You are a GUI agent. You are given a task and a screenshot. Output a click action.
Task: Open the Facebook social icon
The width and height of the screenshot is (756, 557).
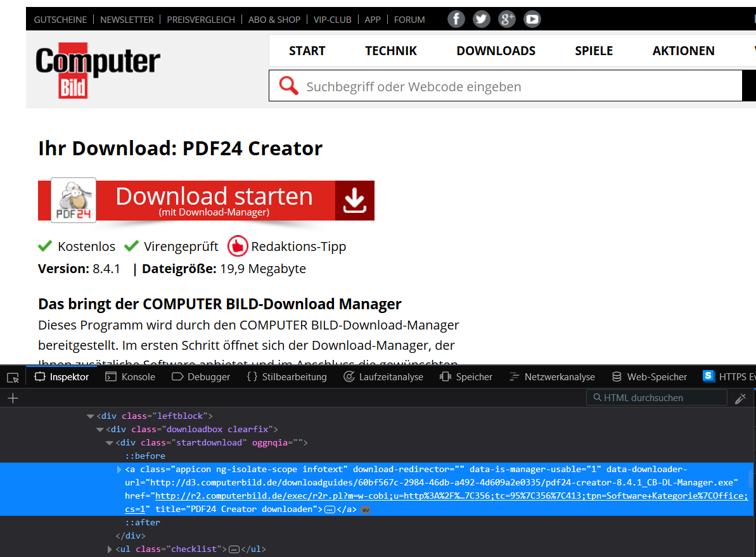point(456,19)
